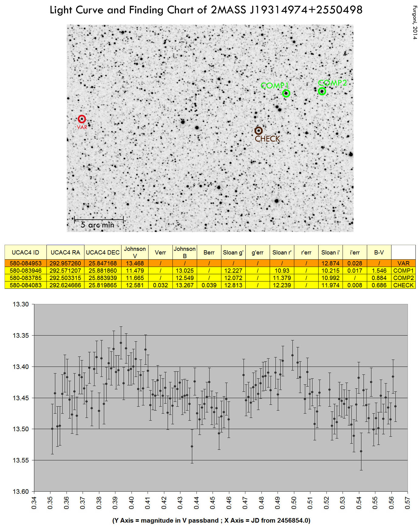Click cell '580-084953' in VAR row
The image size is (420, 529).
[26, 263]
